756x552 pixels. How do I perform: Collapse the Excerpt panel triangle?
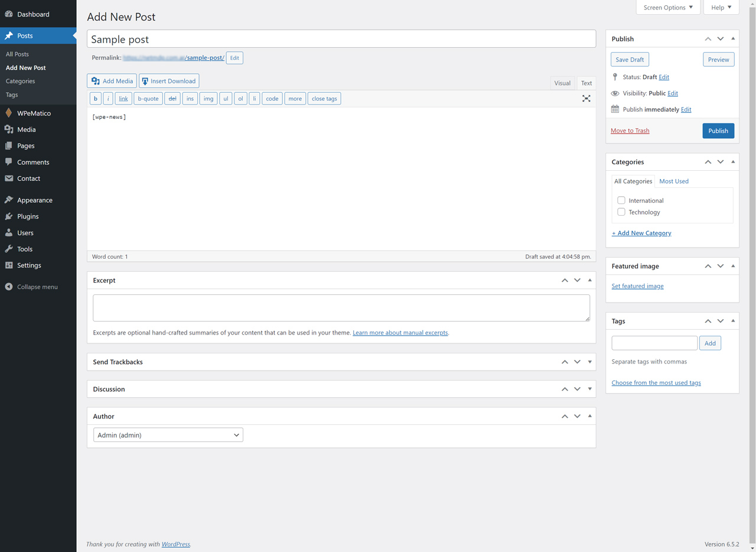point(589,280)
